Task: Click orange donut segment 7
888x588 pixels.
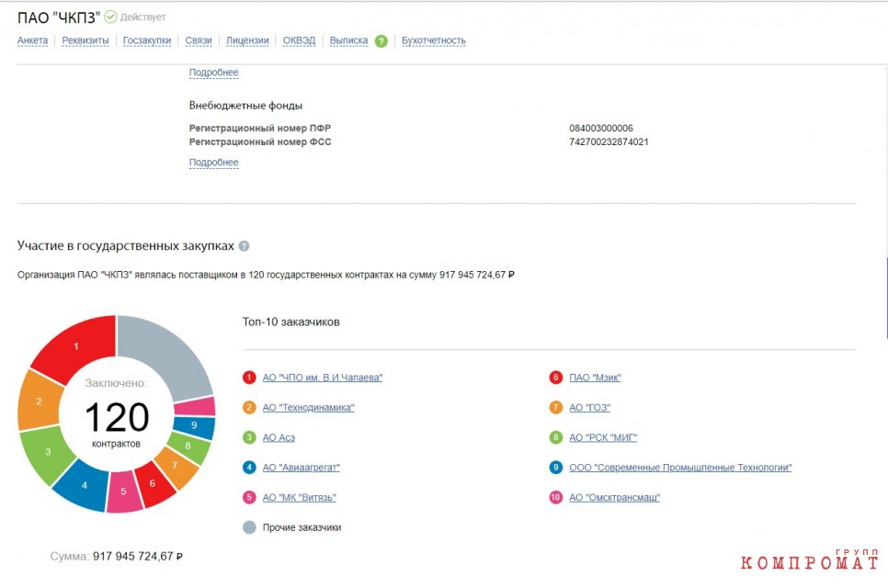Action: pos(175,465)
